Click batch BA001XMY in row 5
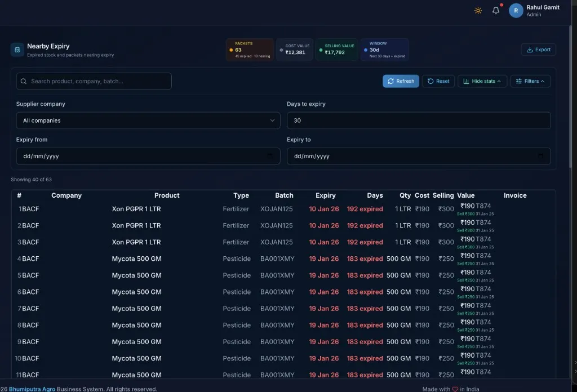This screenshot has height=392, width=577. [277, 275]
